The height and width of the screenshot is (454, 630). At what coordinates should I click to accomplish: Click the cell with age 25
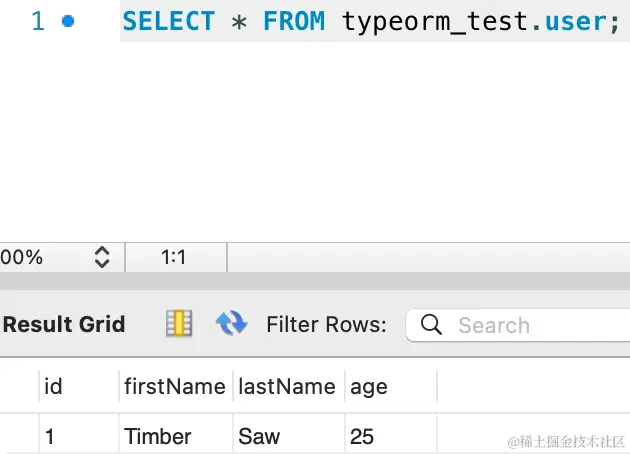pos(362,436)
